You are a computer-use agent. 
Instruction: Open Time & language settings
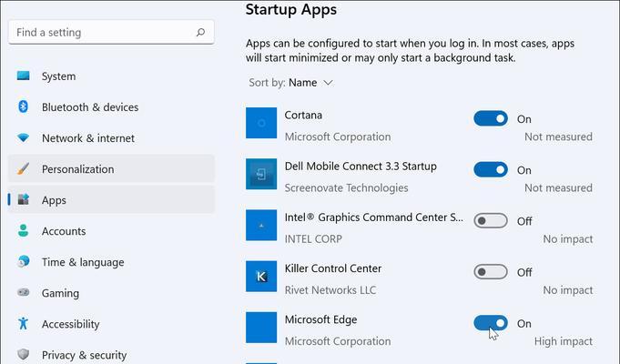click(x=111, y=262)
